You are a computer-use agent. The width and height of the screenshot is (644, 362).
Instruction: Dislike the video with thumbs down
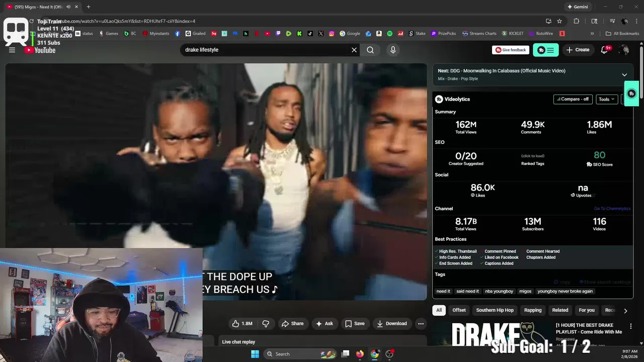[266, 324]
